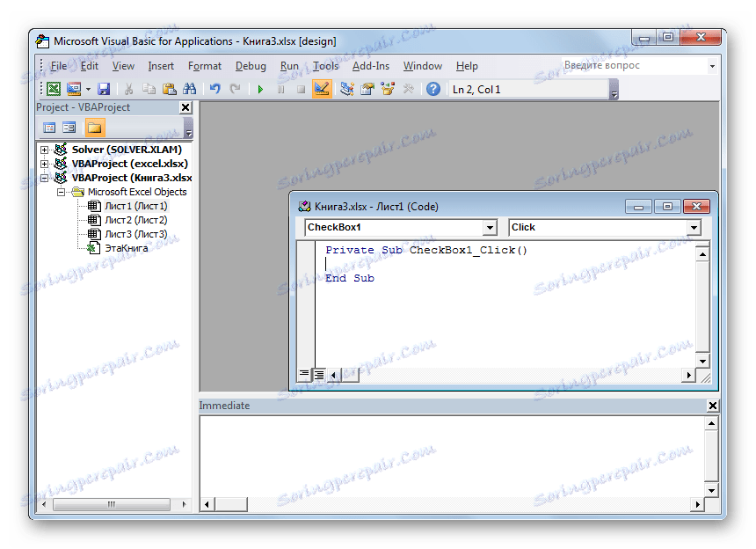Select the View Code icon in Project panel
This screenshot has height=549, width=756.
tap(49, 127)
